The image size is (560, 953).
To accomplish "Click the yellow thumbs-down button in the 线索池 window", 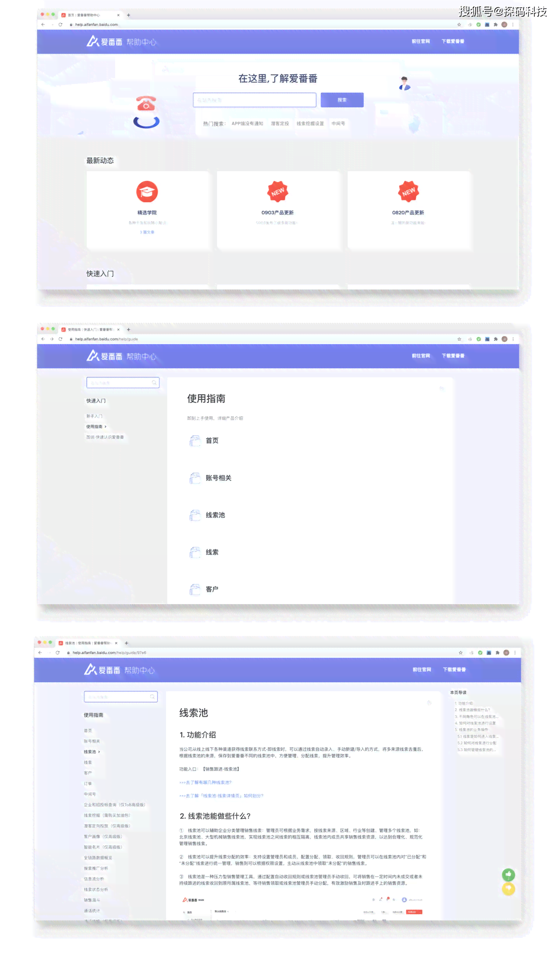I will 508,889.
